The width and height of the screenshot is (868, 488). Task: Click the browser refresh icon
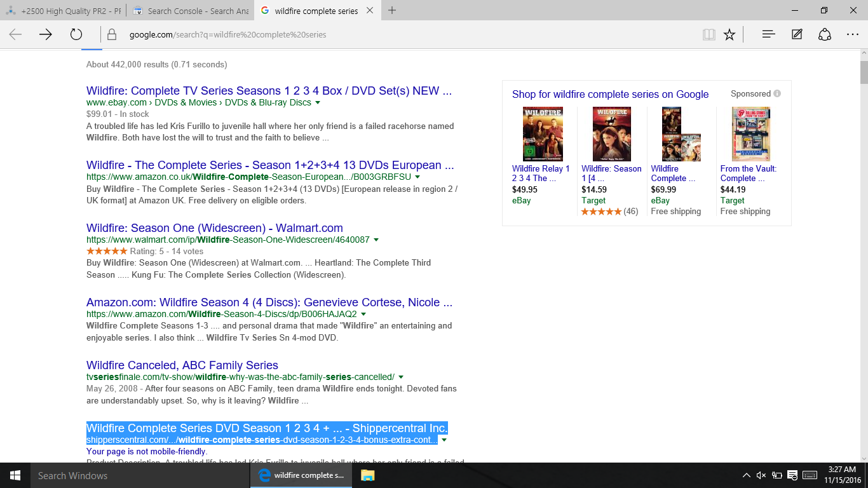coord(76,35)
